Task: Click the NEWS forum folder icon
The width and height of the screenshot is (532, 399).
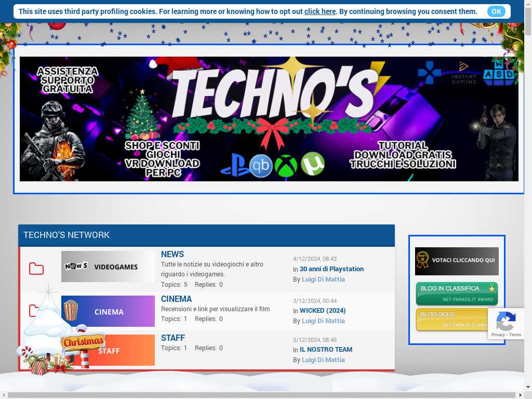Action: tap(36, 269)
